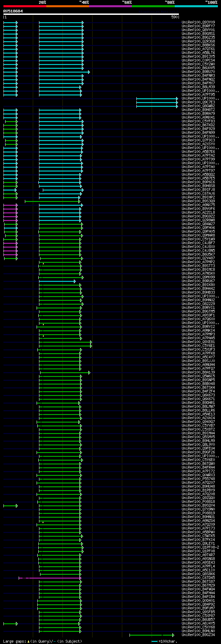Screen dimensions: 221x644
Task: Select hit UniRef100_B8A139
Action: tap(198, 372)
